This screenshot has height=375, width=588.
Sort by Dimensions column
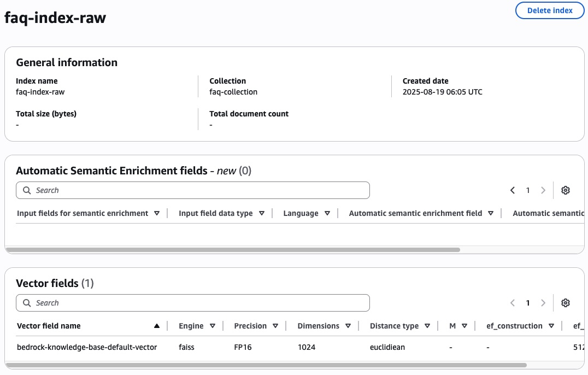point(348,326)
